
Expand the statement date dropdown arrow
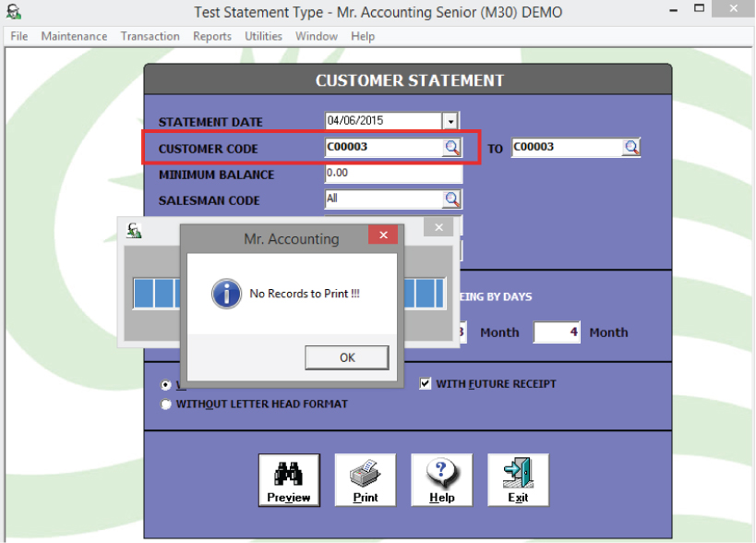pos(450,121)
